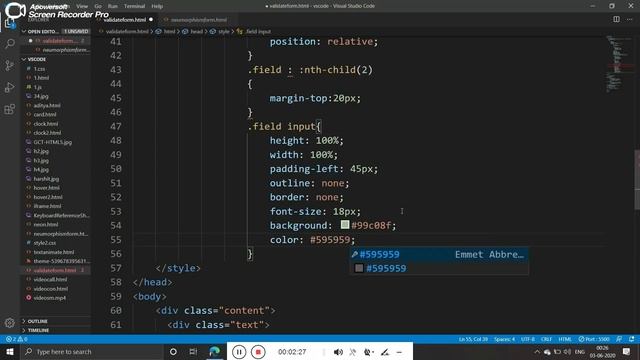
Task: Stop the screen recording
Action: (258, 352)
